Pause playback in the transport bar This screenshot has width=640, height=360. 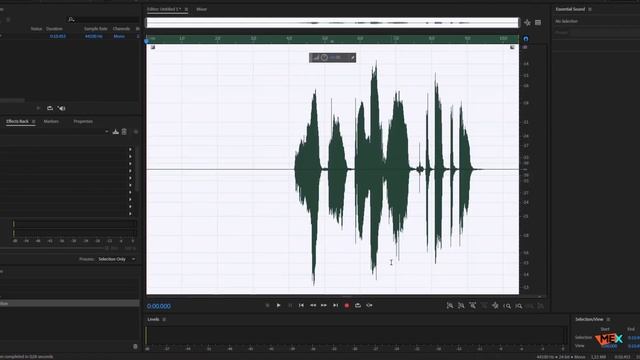(x=290, y=305)
